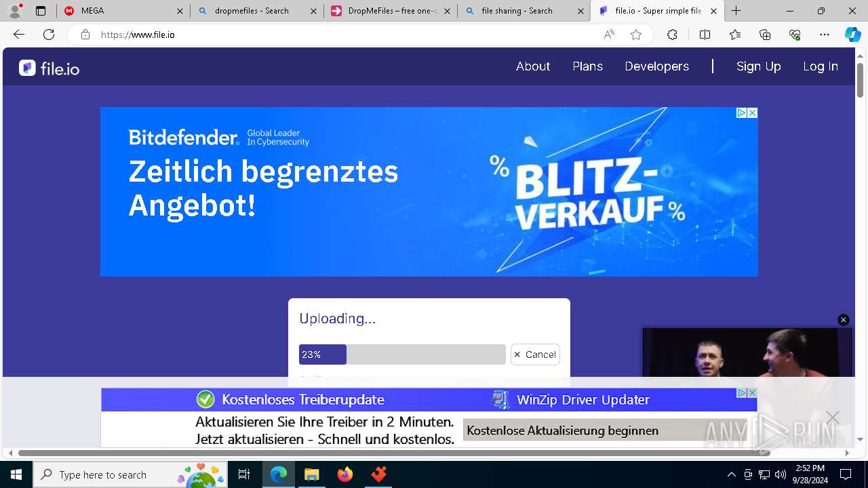Open the Favorites list icon
The image size is (868, 488).
click(x=735, y=35)
